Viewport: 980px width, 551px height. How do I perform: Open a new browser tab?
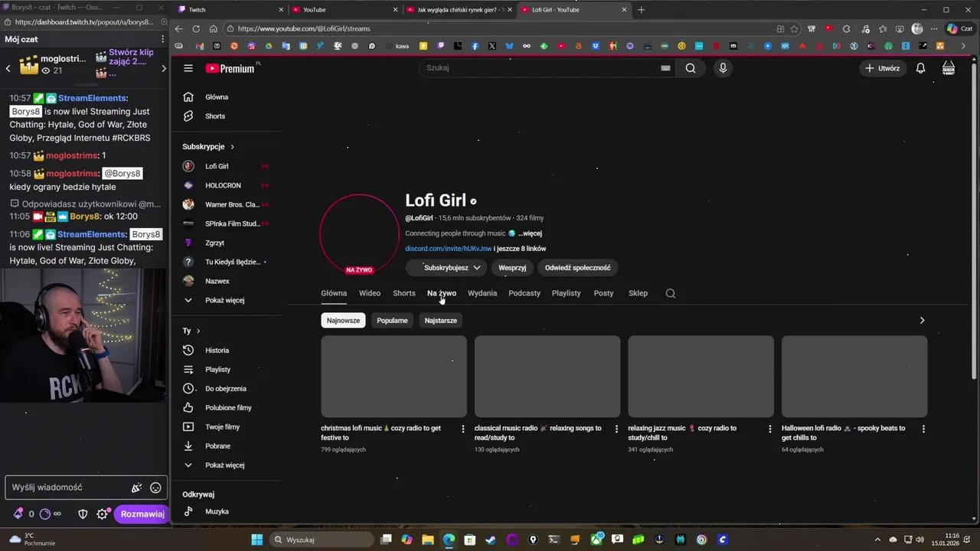[x=641, y=10]
